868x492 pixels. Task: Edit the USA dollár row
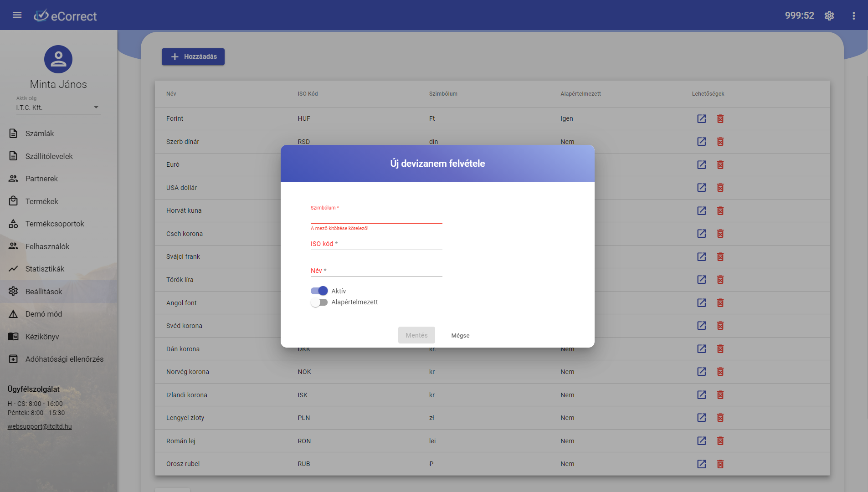[702, 188]
